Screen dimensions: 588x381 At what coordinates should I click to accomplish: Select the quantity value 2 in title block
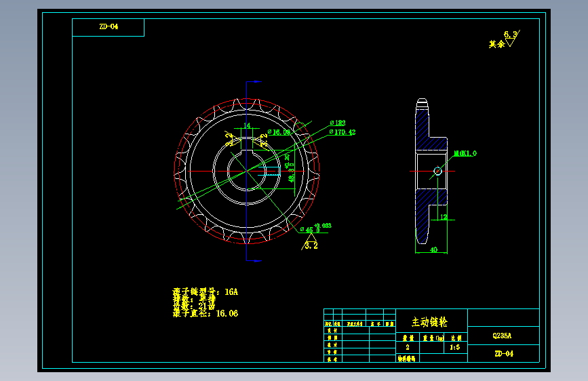point(408,347)
